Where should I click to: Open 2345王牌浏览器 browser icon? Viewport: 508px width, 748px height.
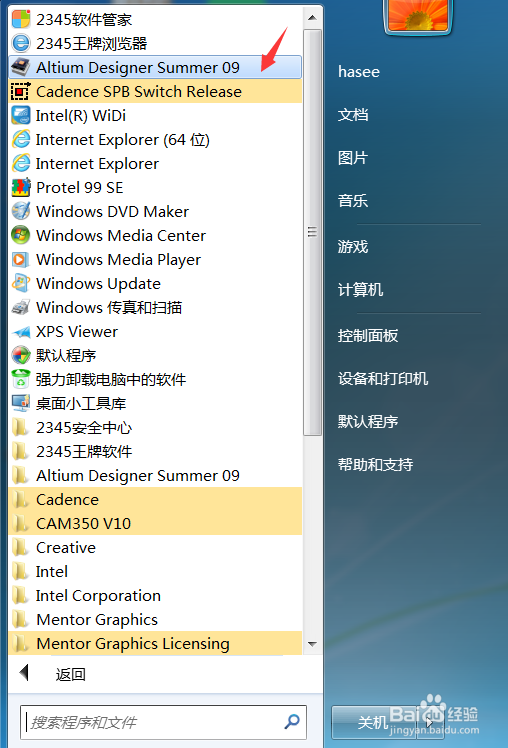click(x=21, y=43)
